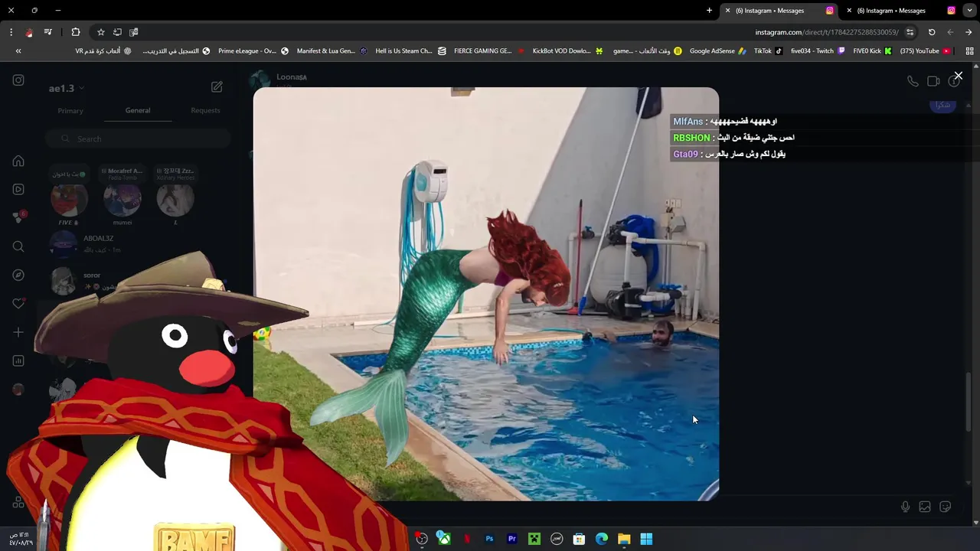The height and width of the screenshot is (551, 980).
Task: Click the sticker icon in composer
Action: (x=946, y=507)
